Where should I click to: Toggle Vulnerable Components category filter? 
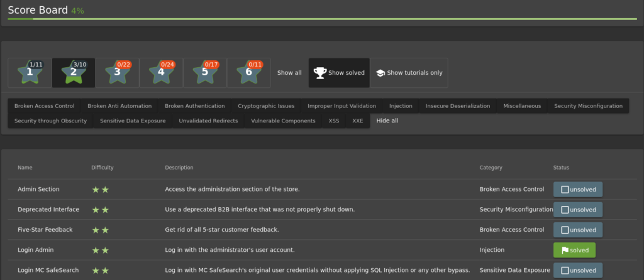[283, 121]
